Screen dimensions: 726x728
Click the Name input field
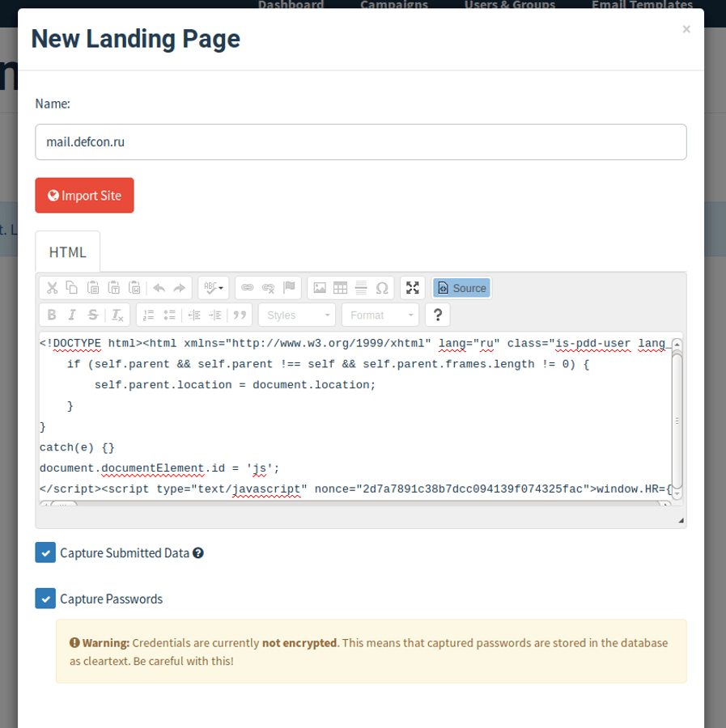point(361,142)
